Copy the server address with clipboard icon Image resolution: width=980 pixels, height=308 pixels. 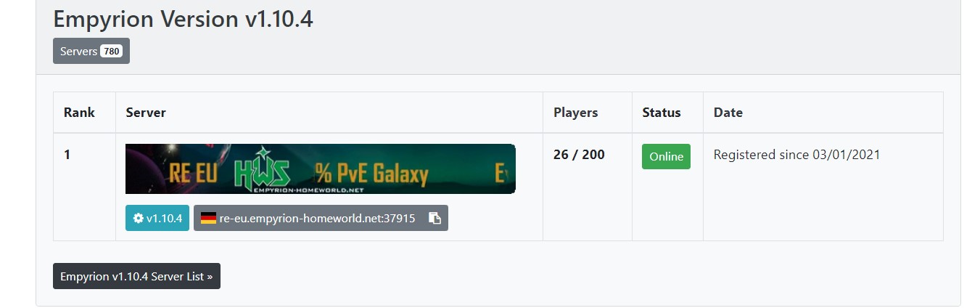[435, 218]
